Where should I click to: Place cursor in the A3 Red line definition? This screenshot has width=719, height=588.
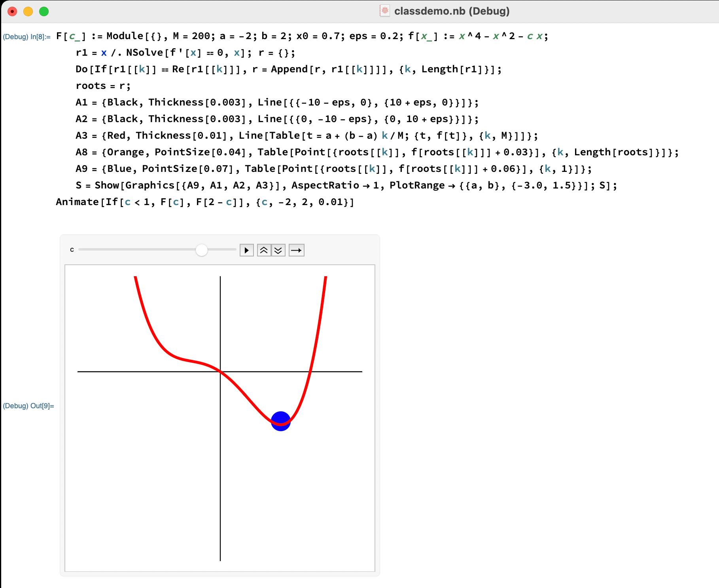pos(306,136)
